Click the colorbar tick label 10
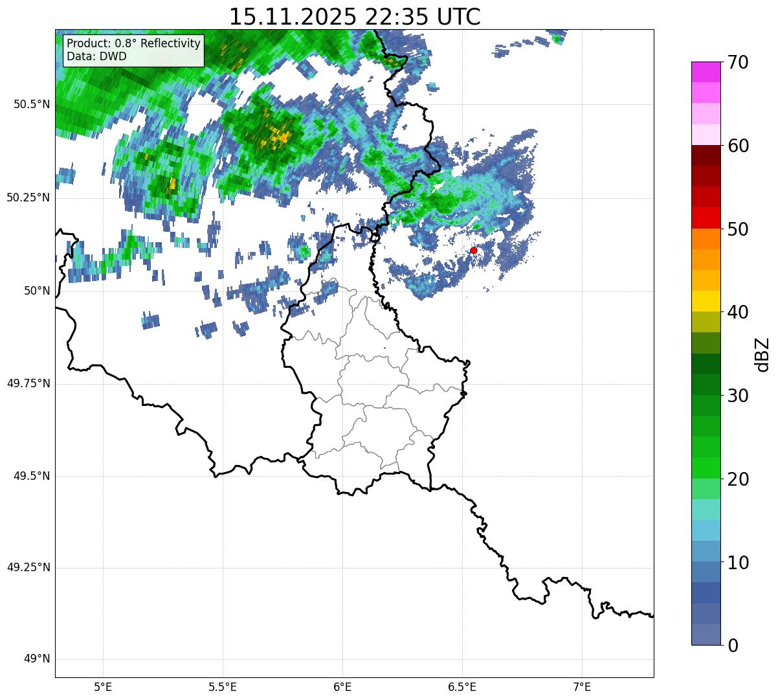Viewport: 778px width, 700px height. click(738, 563)
